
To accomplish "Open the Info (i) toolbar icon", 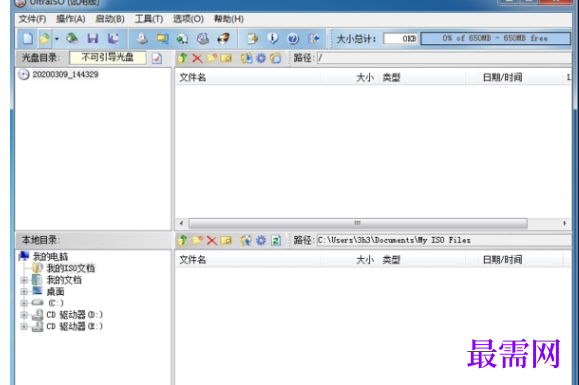I will tap(273, 38).
